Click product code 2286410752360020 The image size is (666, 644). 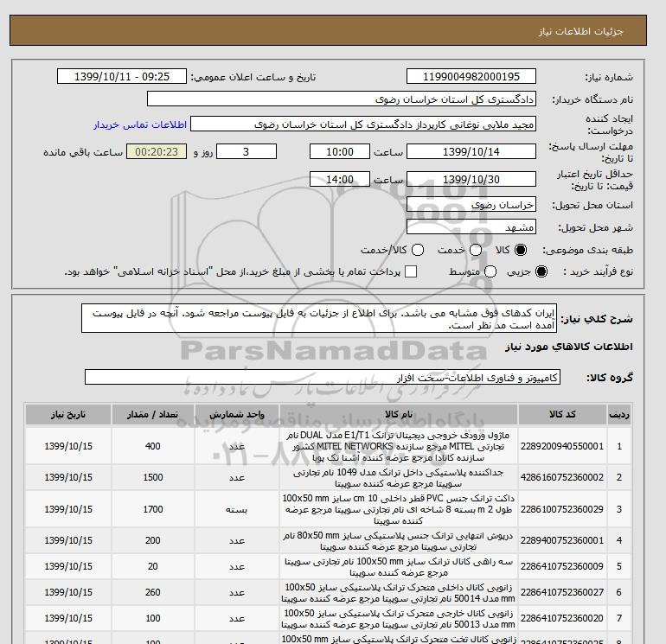pyautogui.click(x=562, y=618)
